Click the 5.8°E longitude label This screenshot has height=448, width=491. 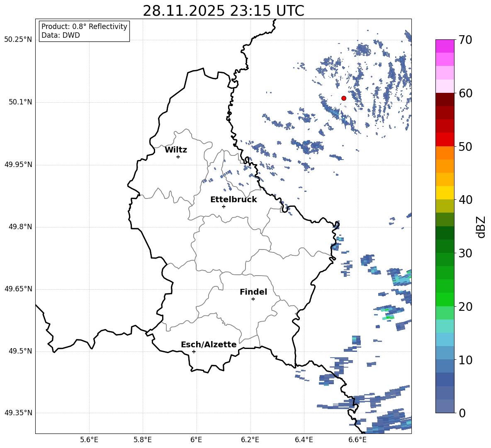(143, 440)
